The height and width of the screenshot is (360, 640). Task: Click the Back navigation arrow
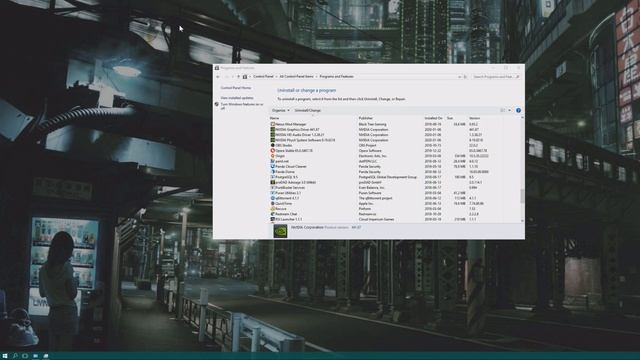tap(218, 77)
